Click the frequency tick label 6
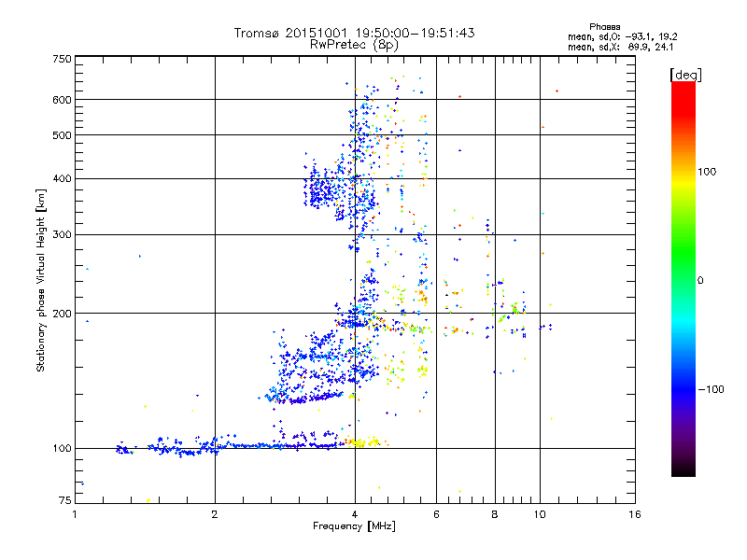The width and height of the screenshot is (747, 560). [436, 514]
